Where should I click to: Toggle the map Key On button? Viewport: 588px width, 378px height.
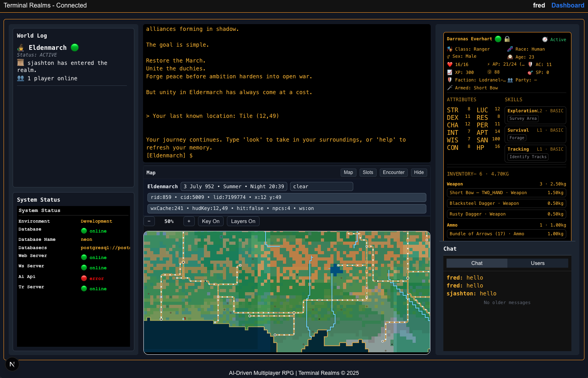(211, 221)
